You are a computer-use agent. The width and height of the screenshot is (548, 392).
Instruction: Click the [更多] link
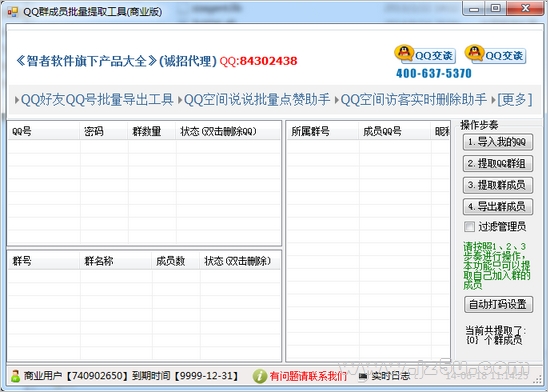(515, 100)
